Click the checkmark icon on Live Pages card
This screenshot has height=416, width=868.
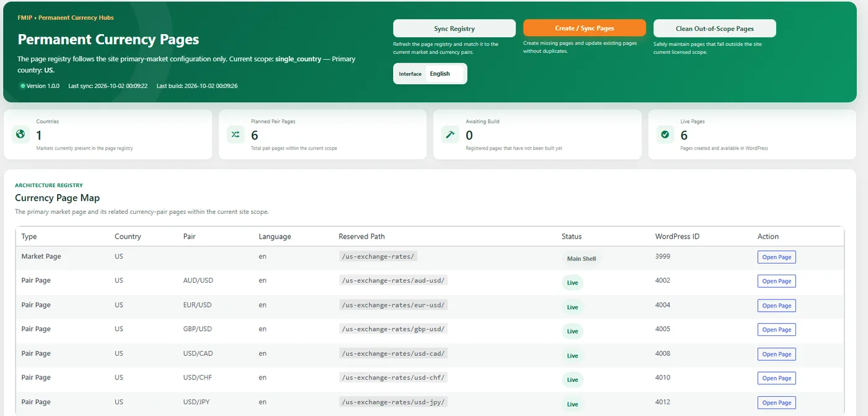coord(665,134)
